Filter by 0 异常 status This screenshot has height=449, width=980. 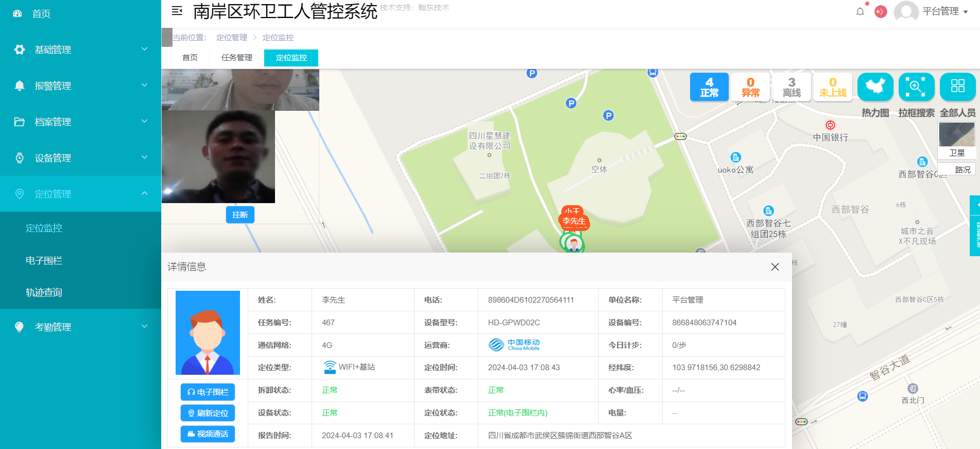click(750, 87)
